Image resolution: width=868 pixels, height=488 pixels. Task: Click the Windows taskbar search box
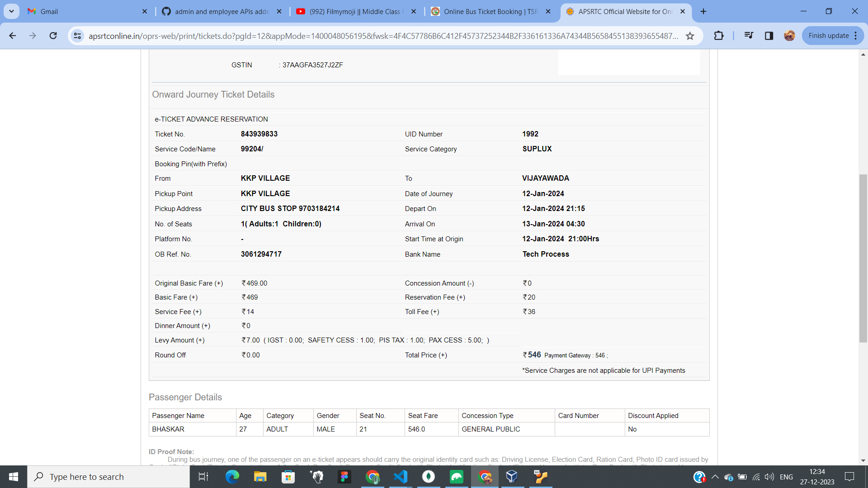click(108, 477)
